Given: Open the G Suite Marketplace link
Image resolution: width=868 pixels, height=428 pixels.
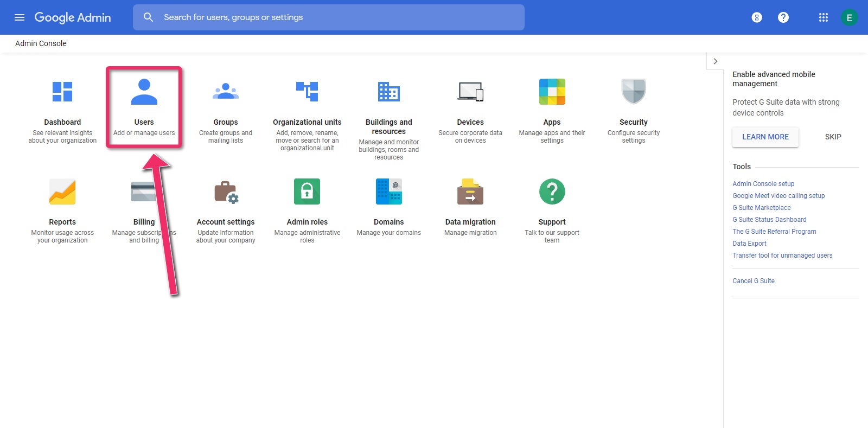Looking at the screenshot, I should [762, 208].
